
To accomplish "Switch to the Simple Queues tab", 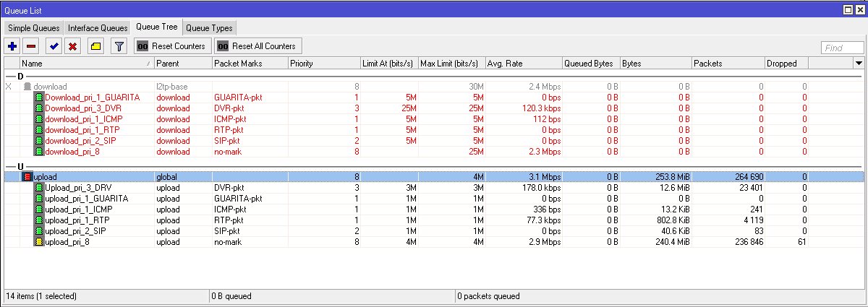I will point(33,27).
